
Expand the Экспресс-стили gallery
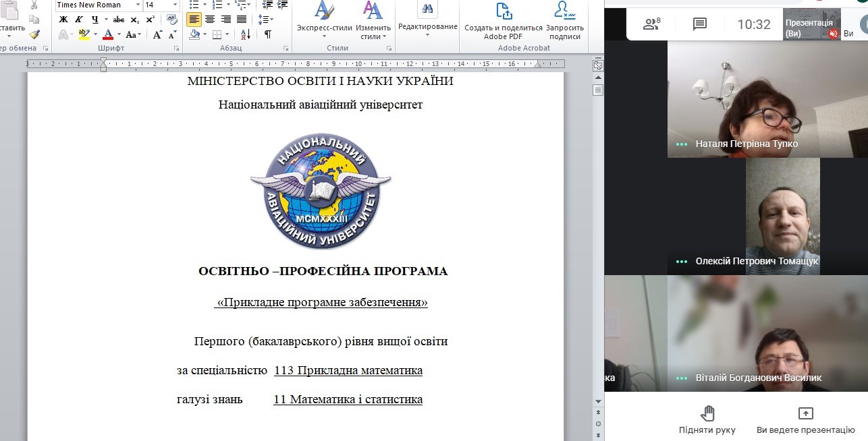pyautogui.click(x=324, y=20)
